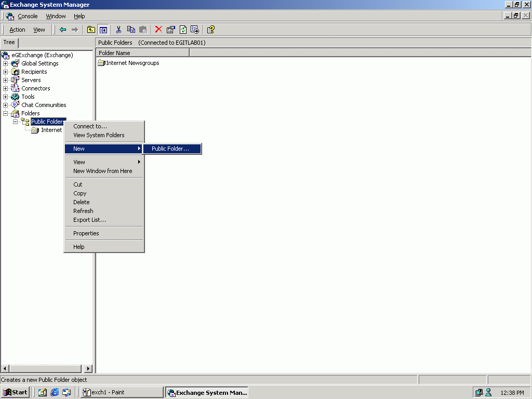Click the Paste icon in the toolbar
The image size is (532, 399).
click(143, 30)
